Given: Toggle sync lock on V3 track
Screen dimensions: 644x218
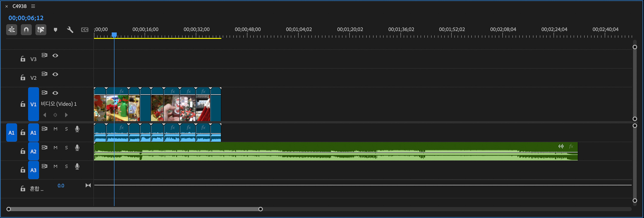Looking at the screenshot, I should coord(44,55).
